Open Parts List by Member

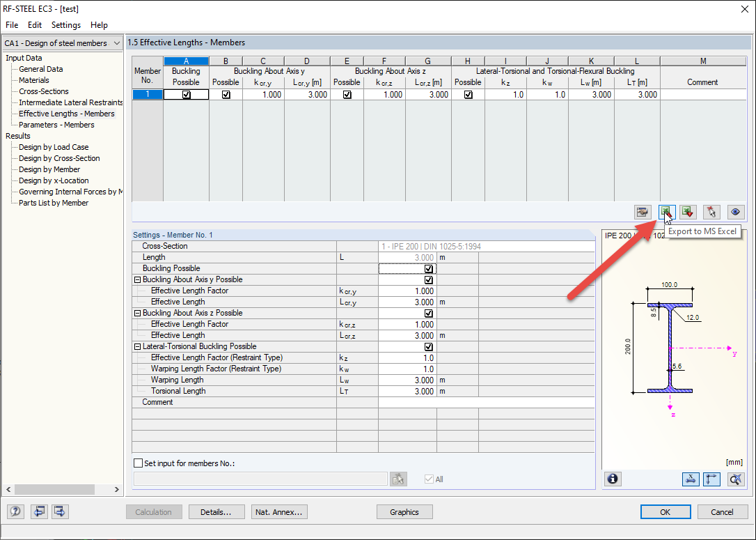[x=54, y=203]
